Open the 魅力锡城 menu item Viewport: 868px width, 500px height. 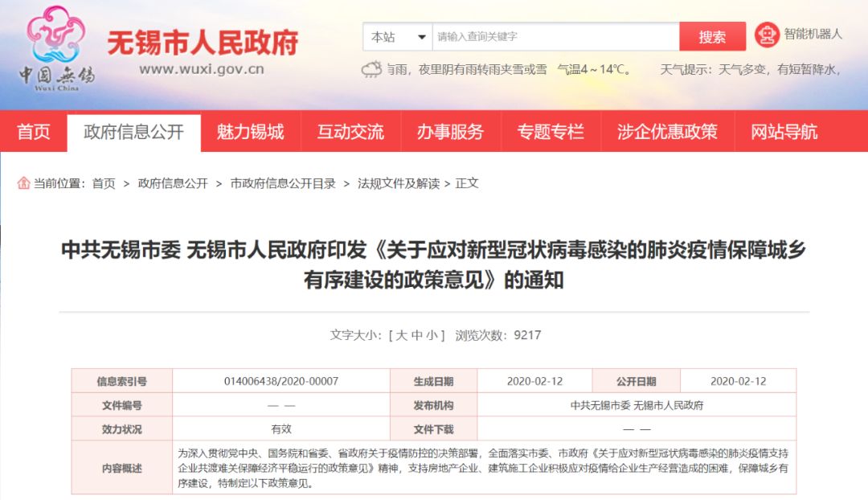[250, 132]
